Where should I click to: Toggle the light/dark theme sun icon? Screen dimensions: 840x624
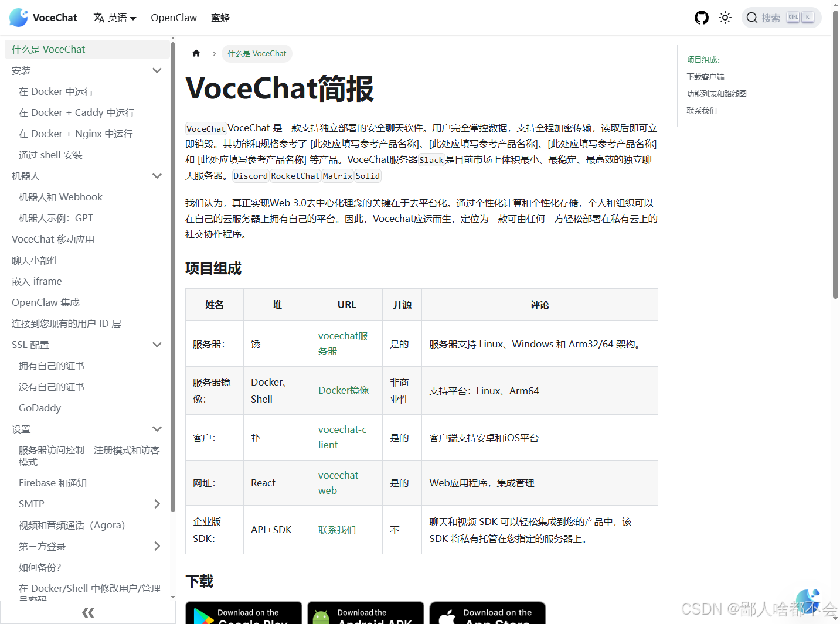click(725, 18)
